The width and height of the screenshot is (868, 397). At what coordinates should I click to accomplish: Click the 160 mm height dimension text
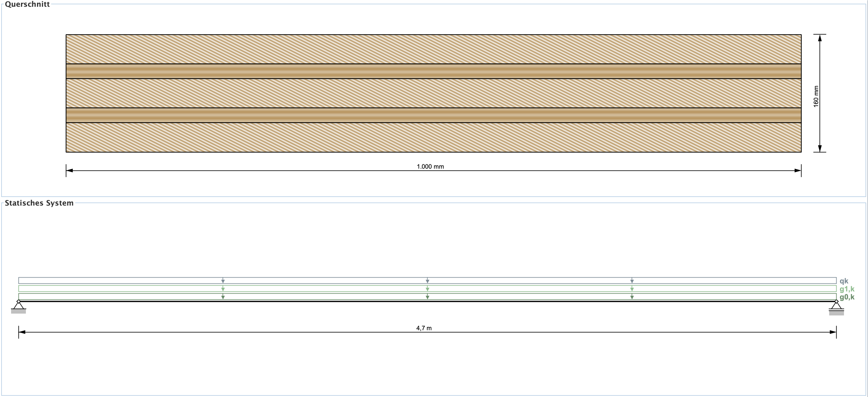pyautogui.click(x=816, y=97)
